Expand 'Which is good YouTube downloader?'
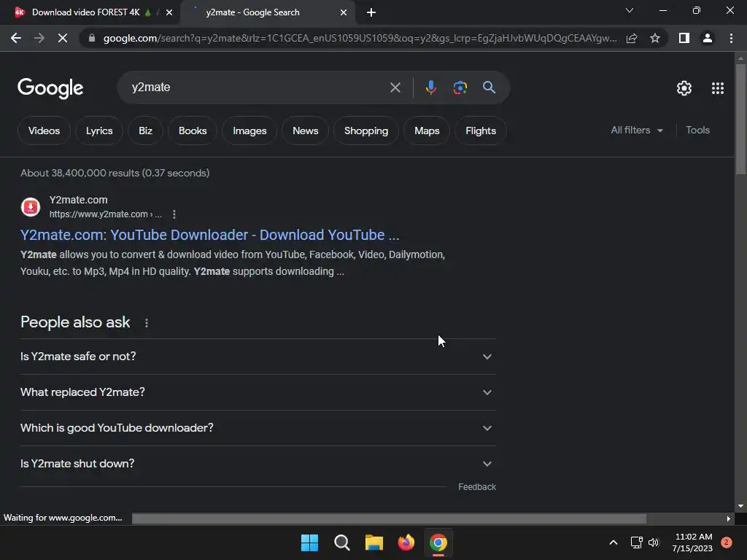 258,427
